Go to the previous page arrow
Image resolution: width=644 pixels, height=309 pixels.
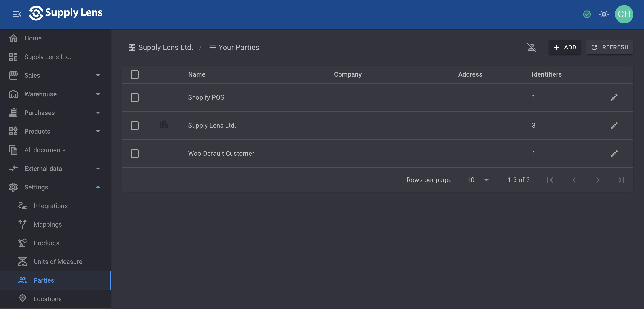574,180
